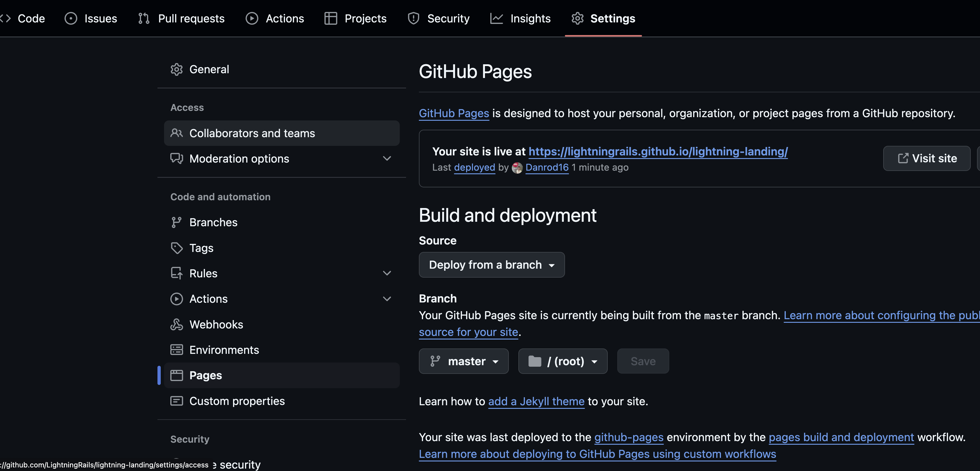Click the Webhooks icon in sidebar
The width and height of the screenshot is (980, 471).
(177, 325)
